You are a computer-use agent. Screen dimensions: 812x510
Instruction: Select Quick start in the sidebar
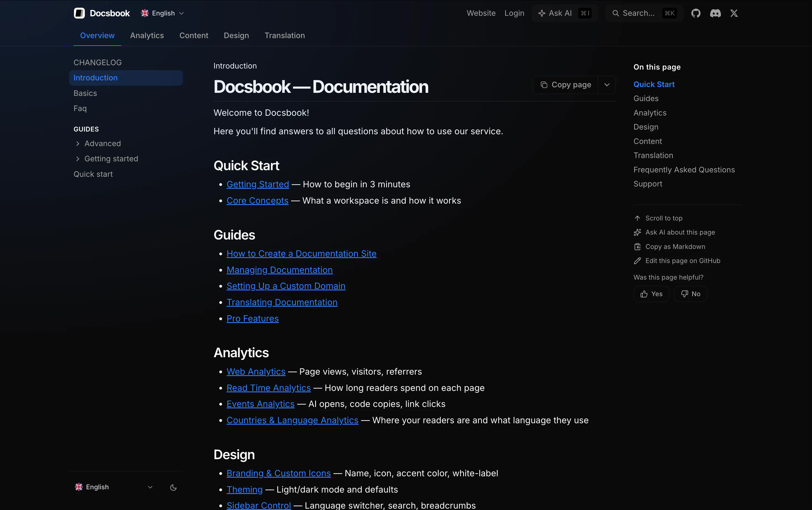(93, 174)
